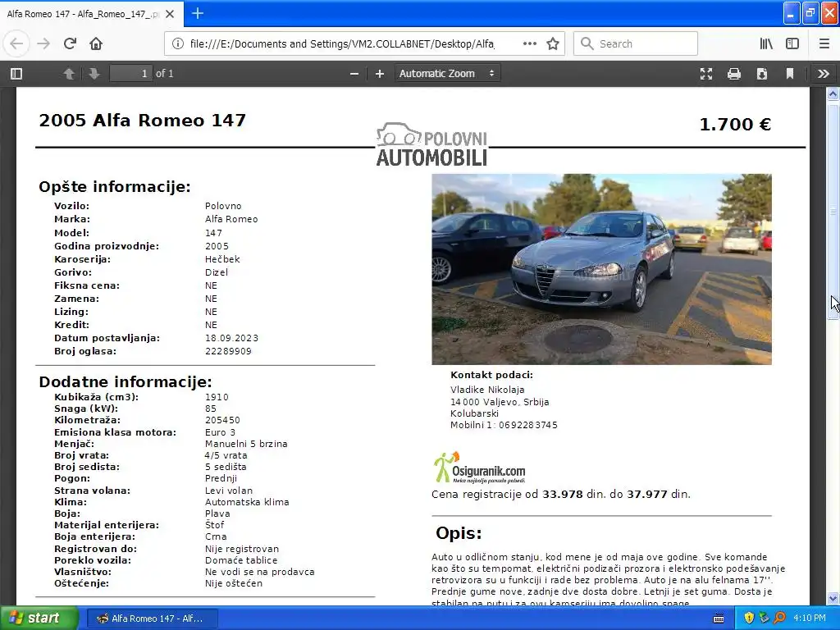Image resolution: width=840 pixels, height=630 pixels.
Task: Select Alfa Romeo 147 taskbar button
Action: coord(153,619)
